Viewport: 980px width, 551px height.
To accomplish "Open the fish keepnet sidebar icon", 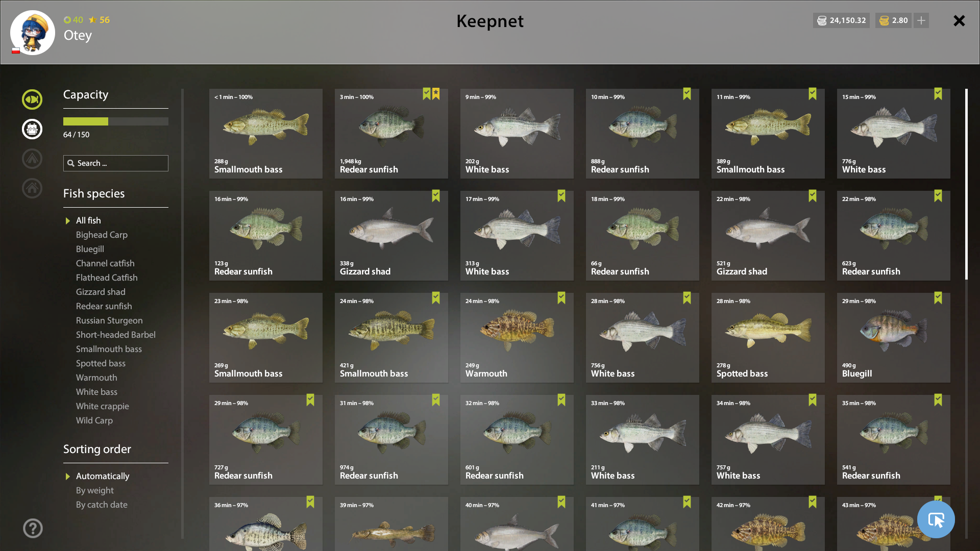I will [x=32, y=99].
